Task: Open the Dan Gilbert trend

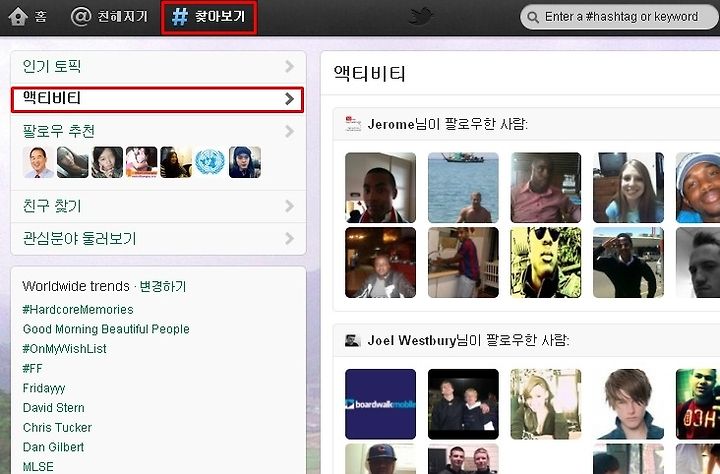Action: tap(53, 447)
